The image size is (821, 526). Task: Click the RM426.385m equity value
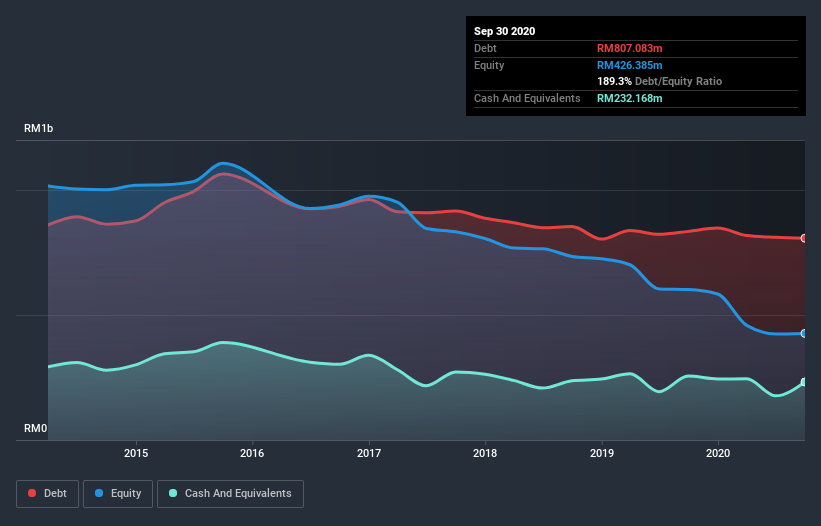(x=629, y=65)
